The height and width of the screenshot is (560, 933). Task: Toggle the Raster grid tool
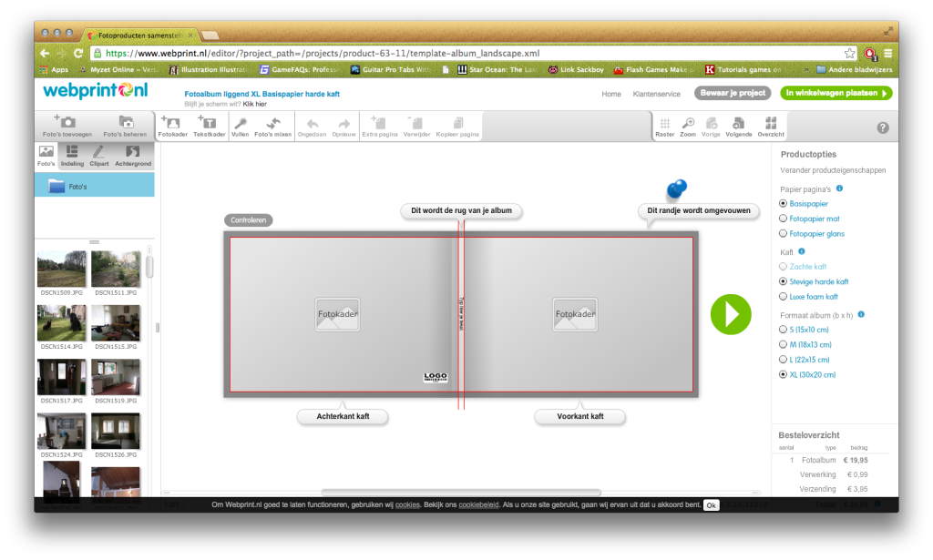coord(665,124)
